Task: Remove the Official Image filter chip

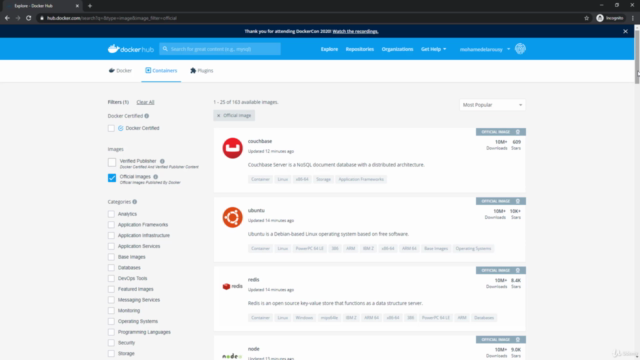Action: click(x=218, y=116)
